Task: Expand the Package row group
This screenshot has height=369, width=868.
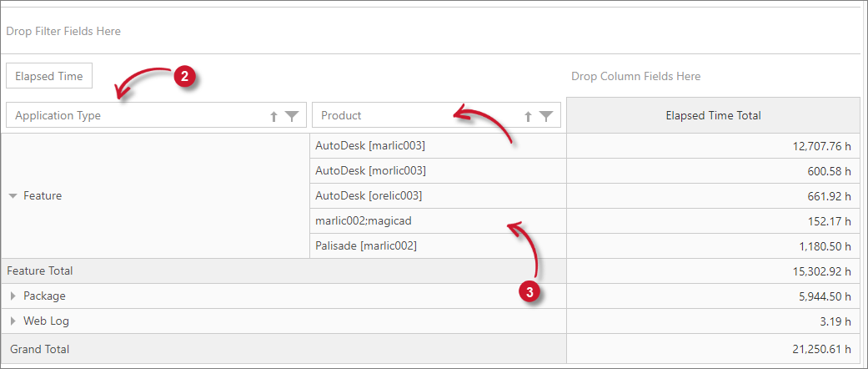Action: point(14,296)
